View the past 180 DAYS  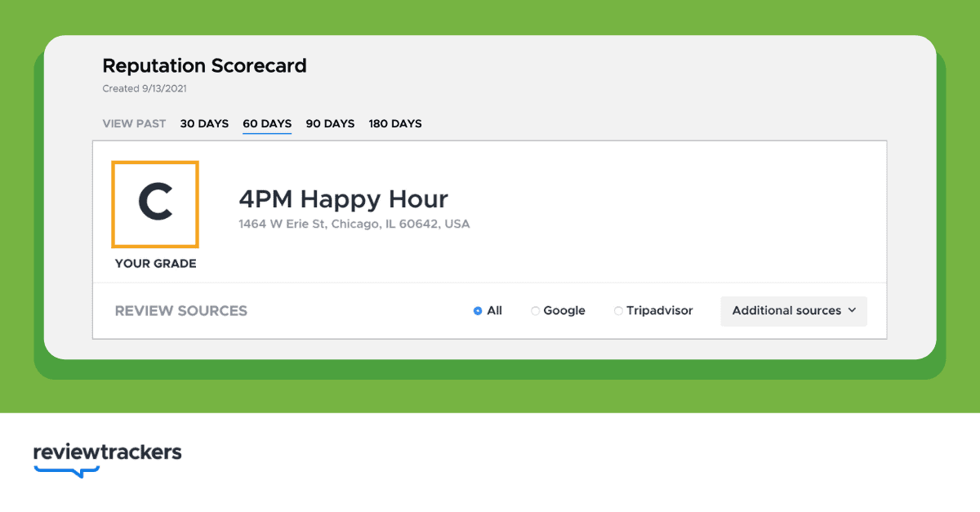[x=395, y=124]
